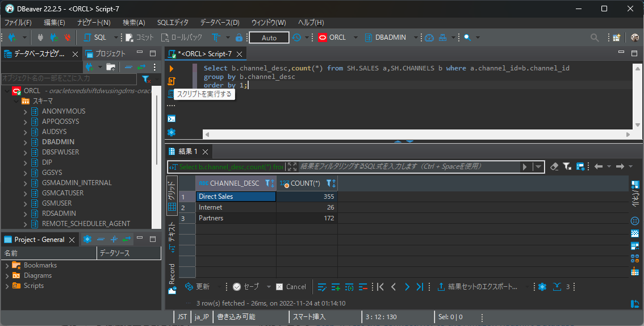Expand the Bookmarks project folder
This screenshot has width=644, height=326.
point(7,265)
